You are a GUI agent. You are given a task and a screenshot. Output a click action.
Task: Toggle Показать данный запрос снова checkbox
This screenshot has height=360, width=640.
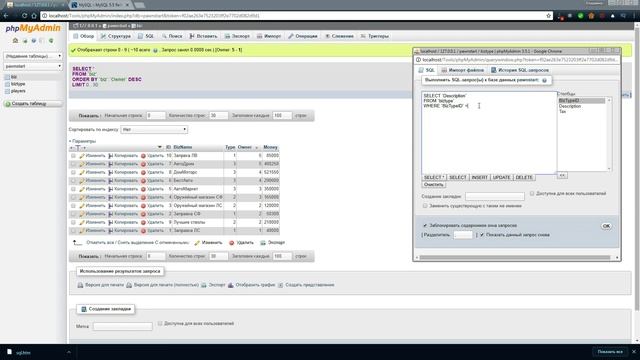[482, 235]
